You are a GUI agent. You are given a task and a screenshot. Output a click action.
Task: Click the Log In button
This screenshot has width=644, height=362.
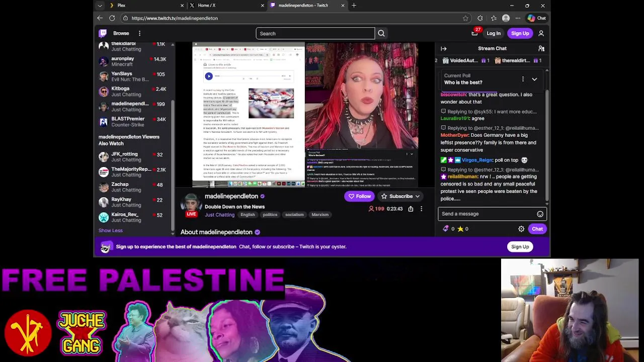[494, 34]
